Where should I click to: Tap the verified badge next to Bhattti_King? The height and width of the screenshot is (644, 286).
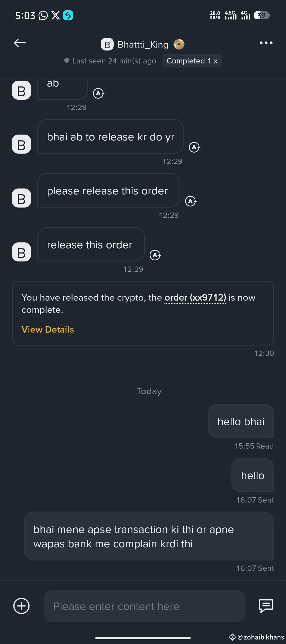click(179, 44)
